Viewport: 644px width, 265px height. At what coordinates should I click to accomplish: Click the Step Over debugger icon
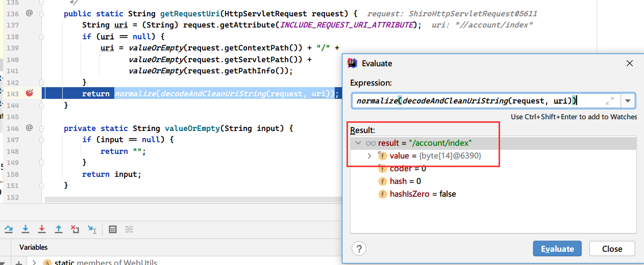(9, 229)
